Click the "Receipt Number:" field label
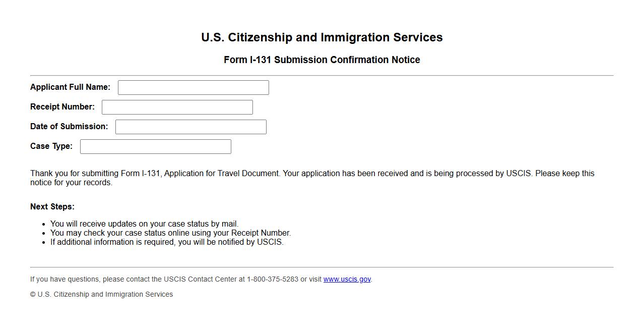This screenshot has height=328, width=644. click(x=62, y=107)
